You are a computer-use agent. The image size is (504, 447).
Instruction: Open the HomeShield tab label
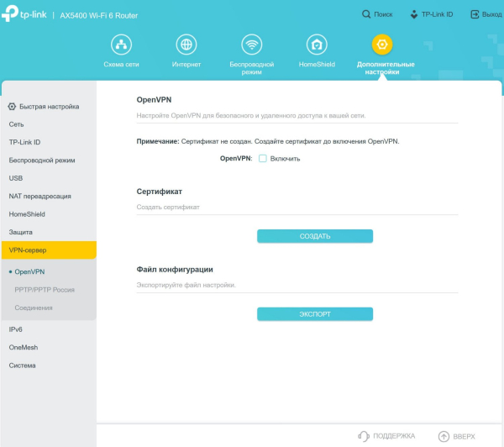point(317,65)
